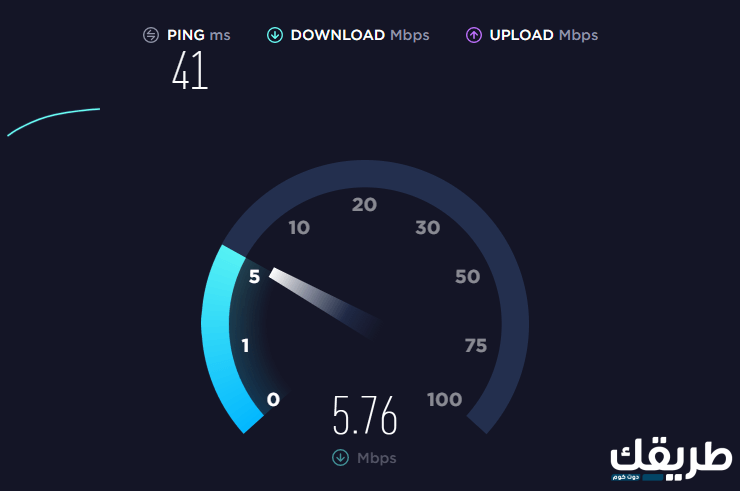740x491 pixels.
Task: Select the DOWNLOAD Mbps label
Action: [360, 35]
